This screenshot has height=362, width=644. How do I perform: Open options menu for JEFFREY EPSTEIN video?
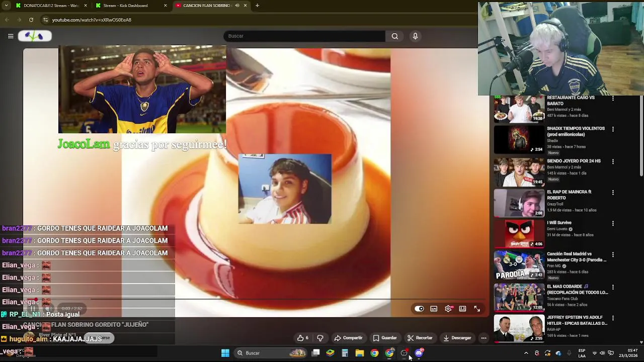pos(613,318)
